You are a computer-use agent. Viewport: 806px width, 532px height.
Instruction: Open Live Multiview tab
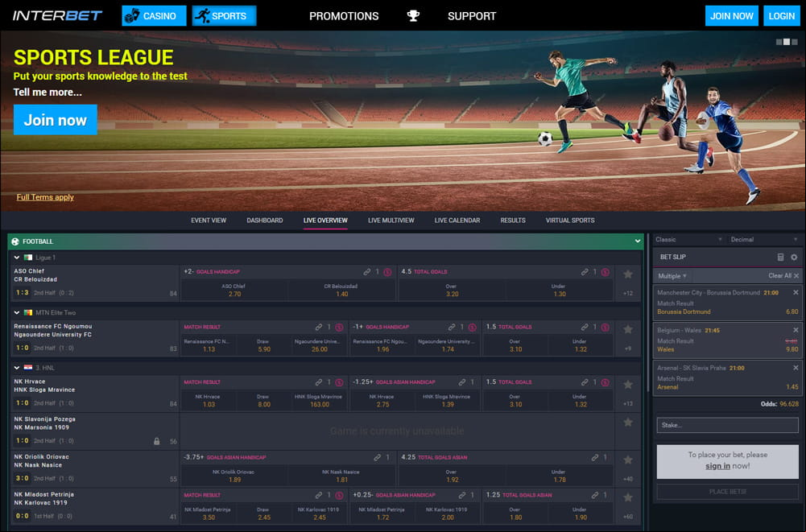391,221
